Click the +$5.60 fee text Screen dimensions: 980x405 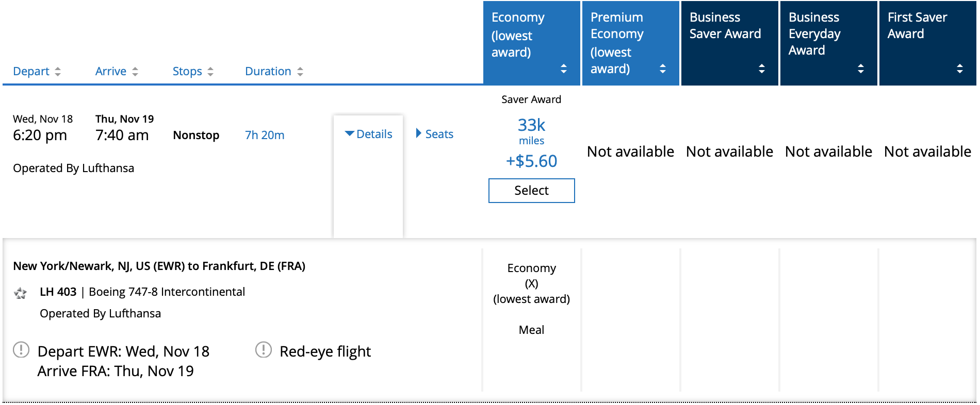[531, 161]
